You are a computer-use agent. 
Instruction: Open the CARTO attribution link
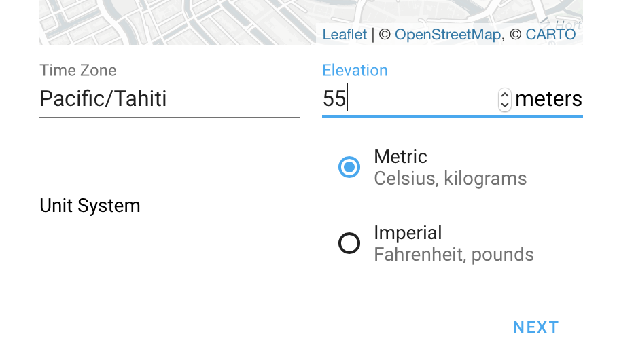(x=550, y=35)
